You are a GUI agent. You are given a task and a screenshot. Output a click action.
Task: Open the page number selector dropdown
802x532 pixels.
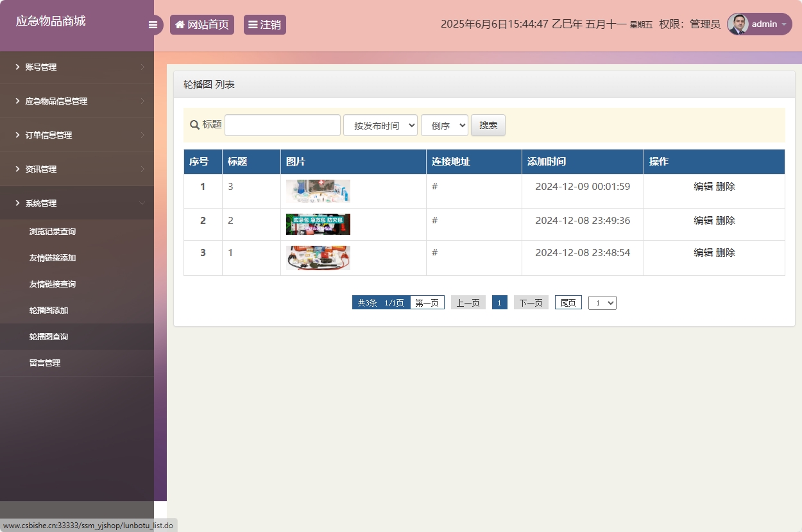[x=602, y=302]
